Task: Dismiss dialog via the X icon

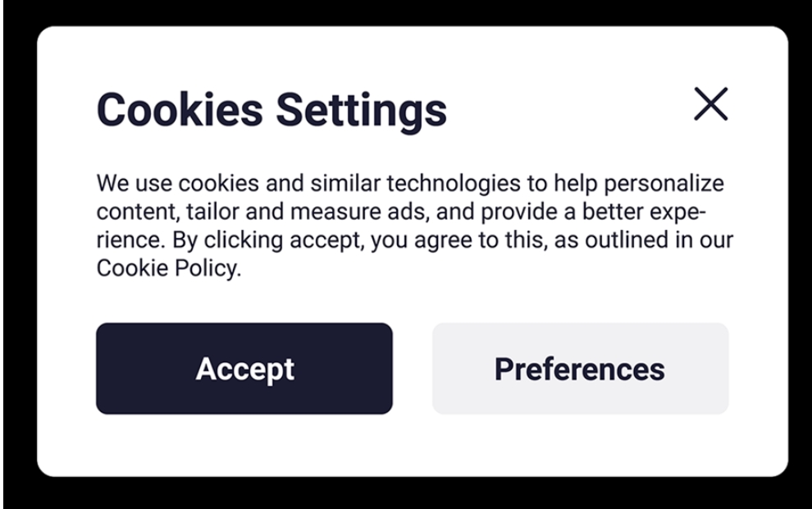Action: 710,103
